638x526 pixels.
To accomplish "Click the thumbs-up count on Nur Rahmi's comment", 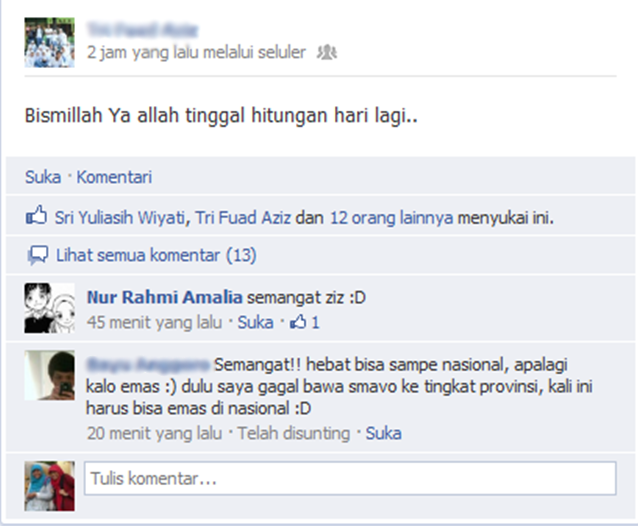I will tap(305, 322).
